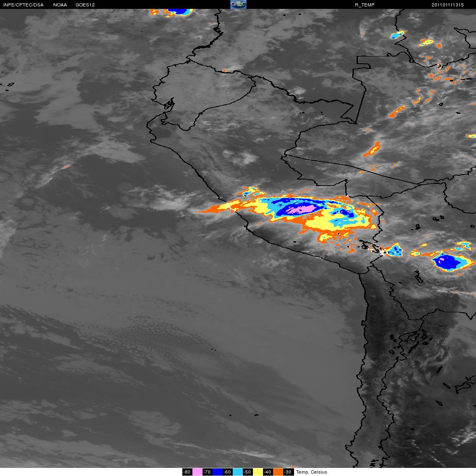Click the NOAA label in header
The width and height of the screenshot is (476, 476).
point(60,5)
